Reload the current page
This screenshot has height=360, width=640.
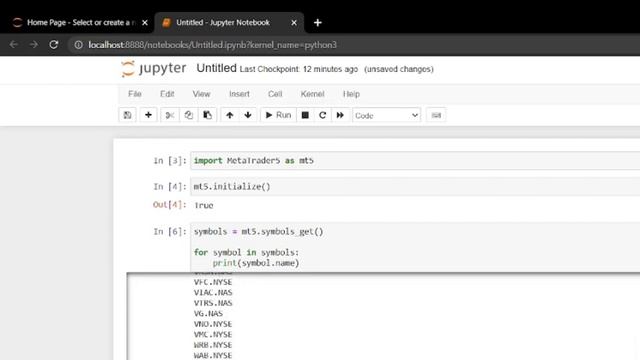coord(53,45)
